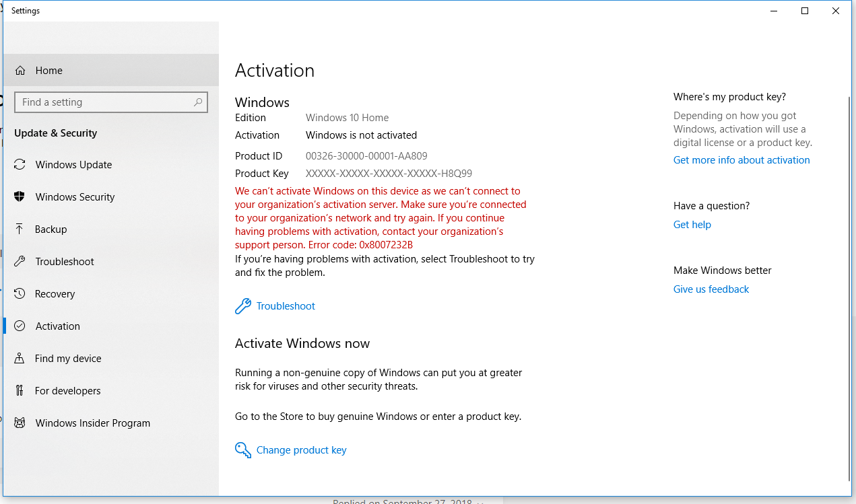Open For developers settings
This screenshot has width=856, height=504.
[x=111, y=391]
